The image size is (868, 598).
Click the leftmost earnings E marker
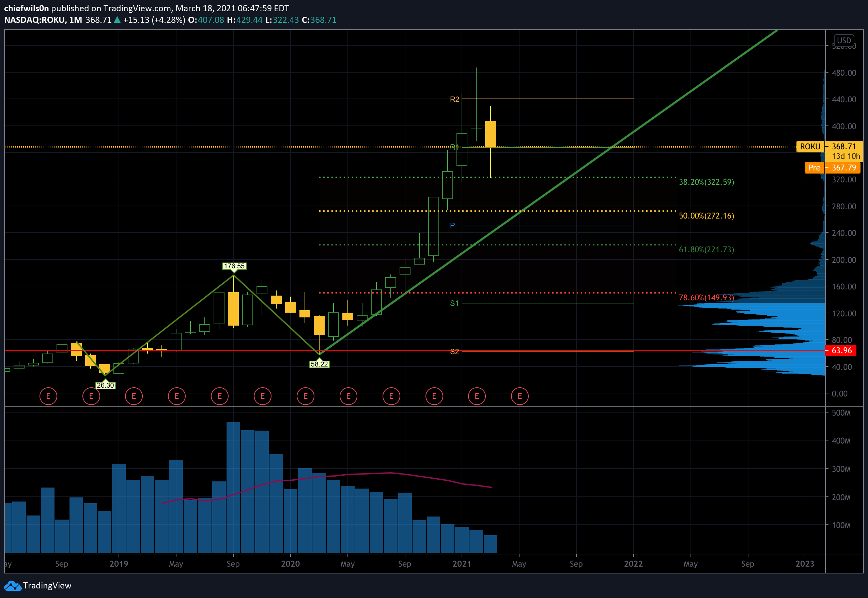tap(48, 396)
